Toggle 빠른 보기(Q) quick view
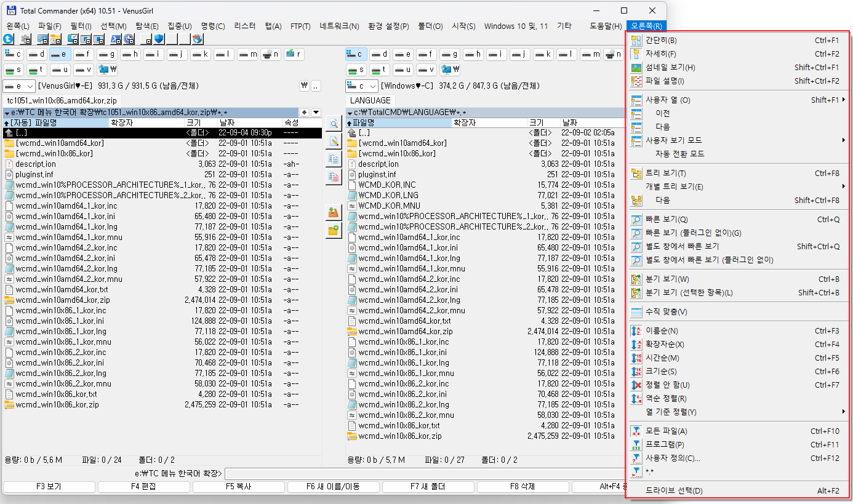 coord(737,220)
